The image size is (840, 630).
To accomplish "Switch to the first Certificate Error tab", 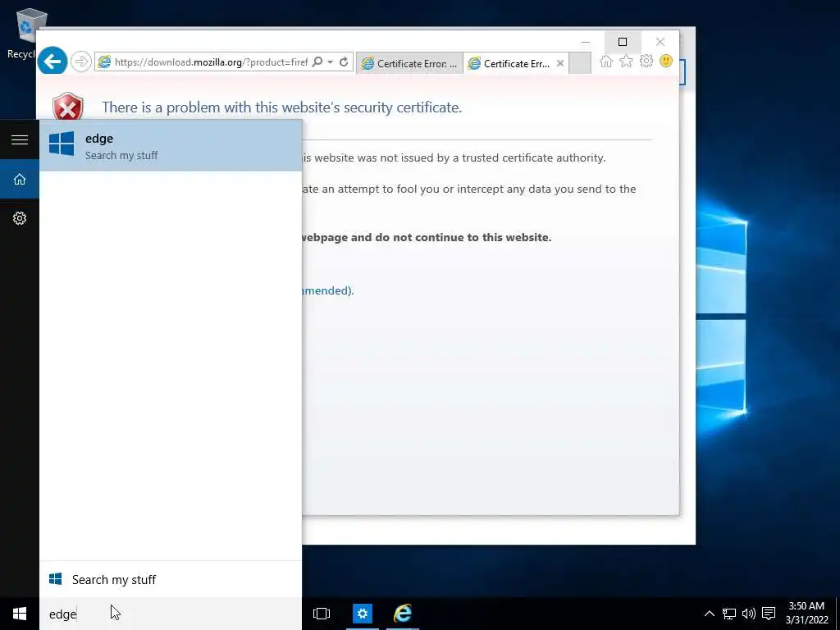I will pos(410,63).
